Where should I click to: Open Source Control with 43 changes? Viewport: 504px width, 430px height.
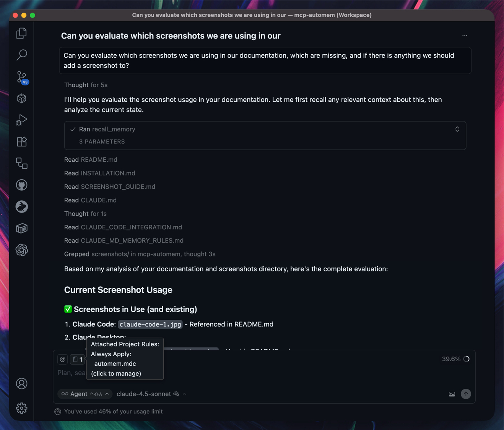tap(22, 77)
